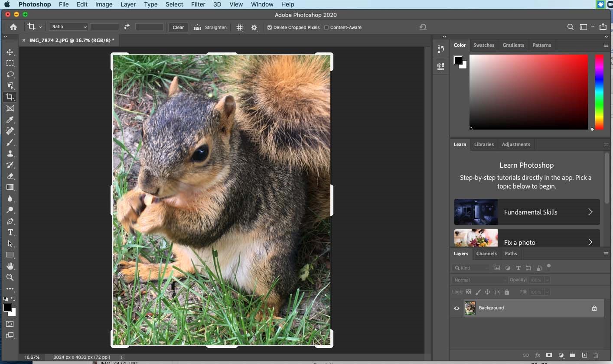Create a new layer button
The height and width of the screenshot is (364, 613).
pyautogui.click(x=584, y=355)
